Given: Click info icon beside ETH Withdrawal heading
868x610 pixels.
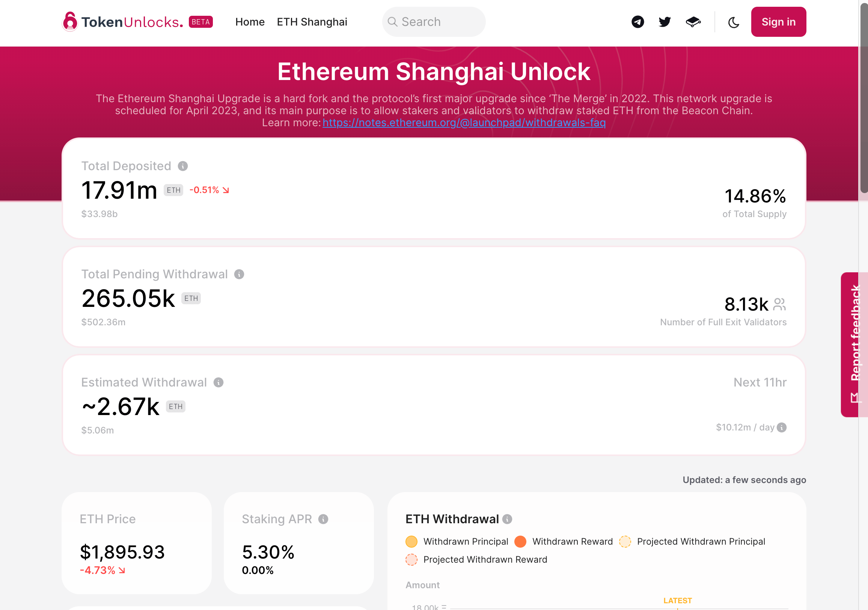Looking at the screenshot, I should (x=507, y=519).
